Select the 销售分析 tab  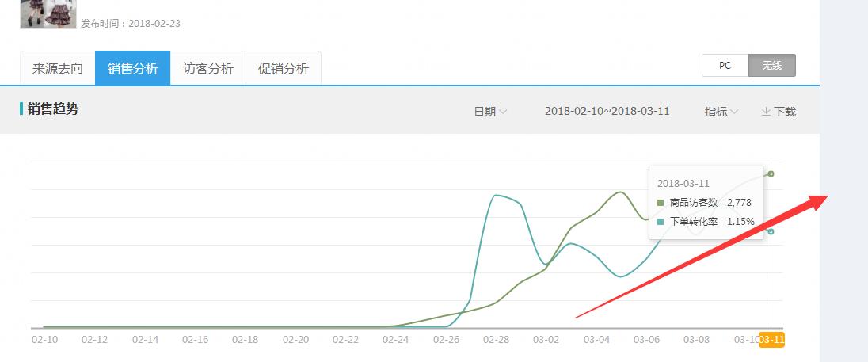[133, 68]
